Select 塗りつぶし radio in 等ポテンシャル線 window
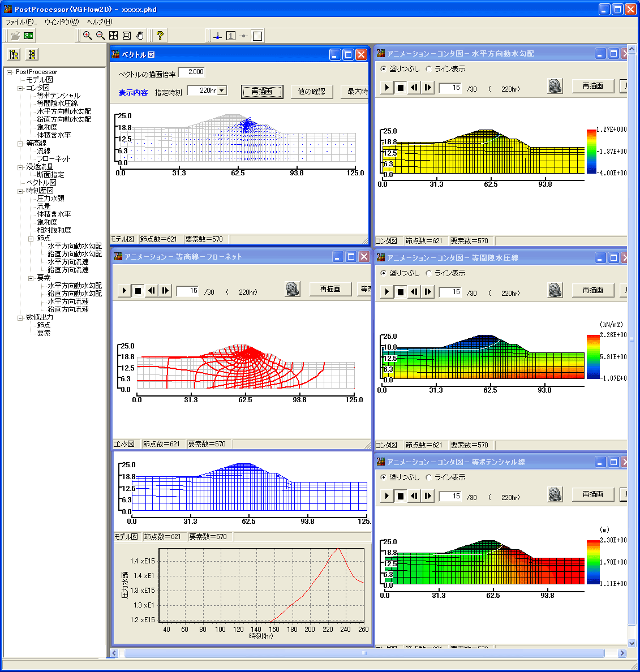The image size is (640, 672). 384,477
